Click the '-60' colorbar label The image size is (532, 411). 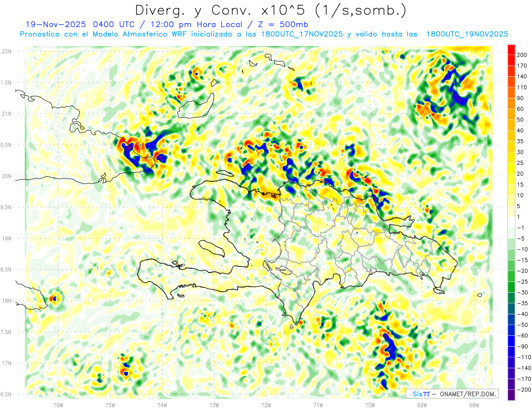[x=522, y=335]
